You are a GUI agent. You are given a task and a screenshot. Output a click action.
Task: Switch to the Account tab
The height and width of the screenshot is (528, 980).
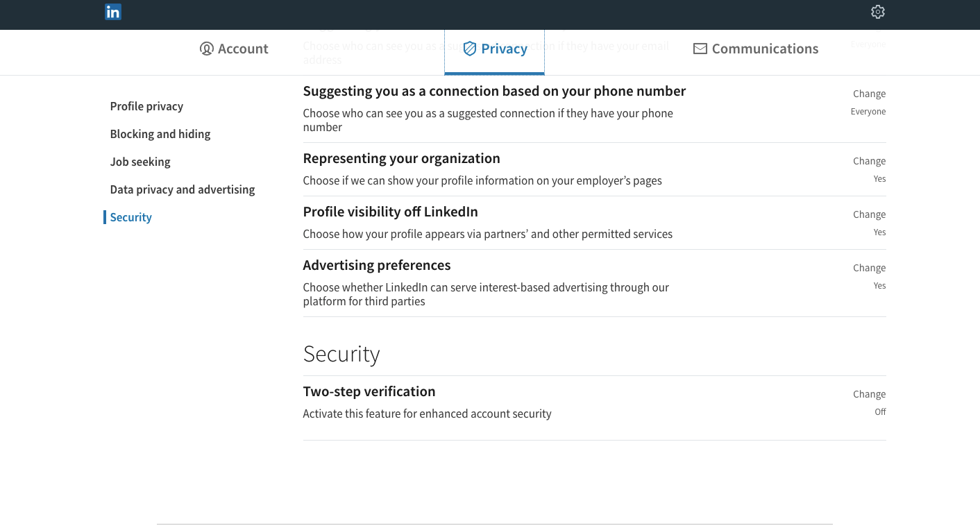pos(243,49)
